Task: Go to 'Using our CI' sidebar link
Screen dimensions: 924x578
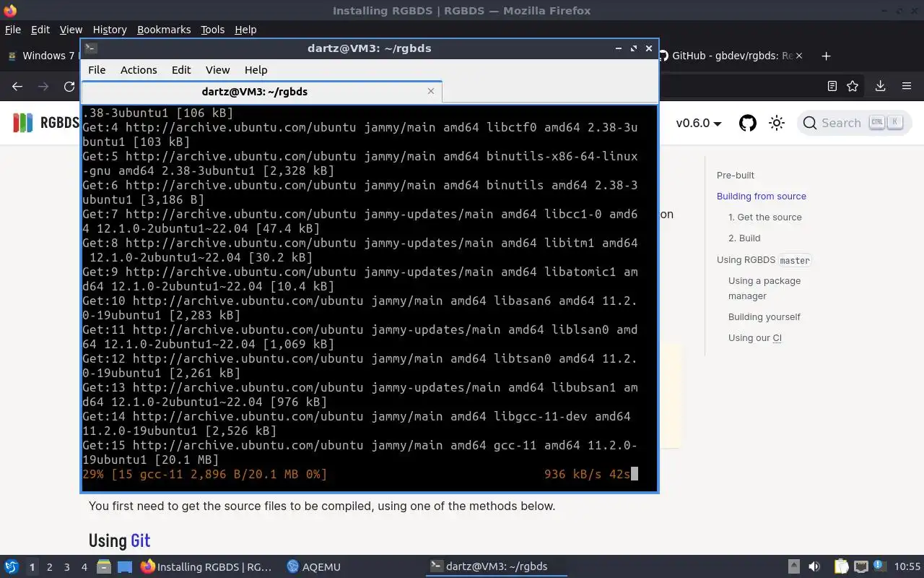Action: [x=755, y=337]
